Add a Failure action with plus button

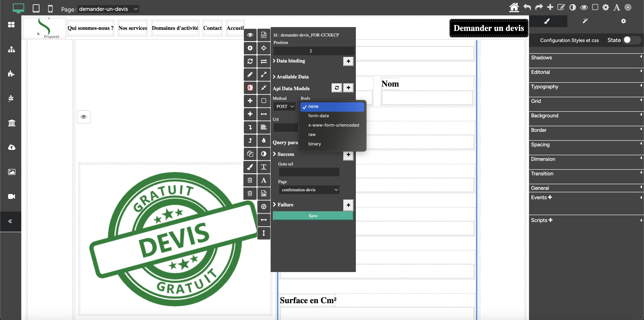pyautogui.click(x=348, y=205)
